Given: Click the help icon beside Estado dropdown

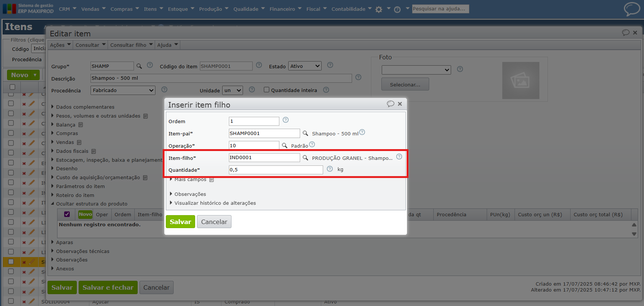Looking at the screenshot, I should [330, 65].
